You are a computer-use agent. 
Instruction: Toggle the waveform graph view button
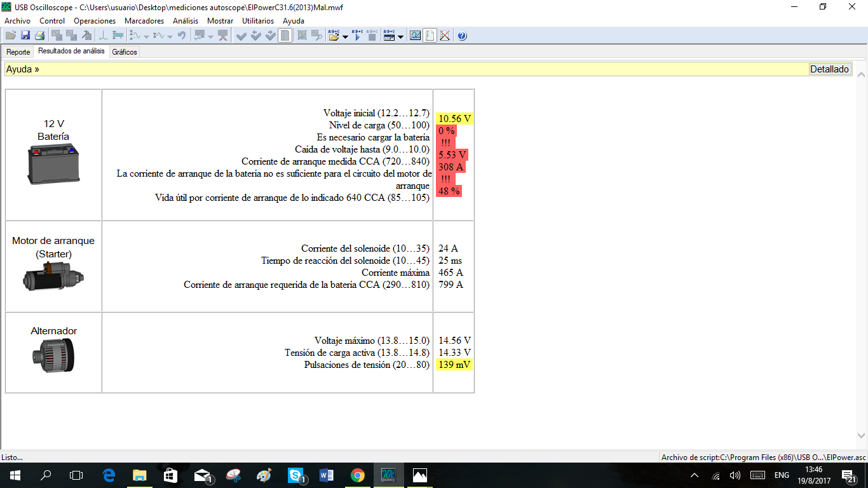[x=415, y=36]
